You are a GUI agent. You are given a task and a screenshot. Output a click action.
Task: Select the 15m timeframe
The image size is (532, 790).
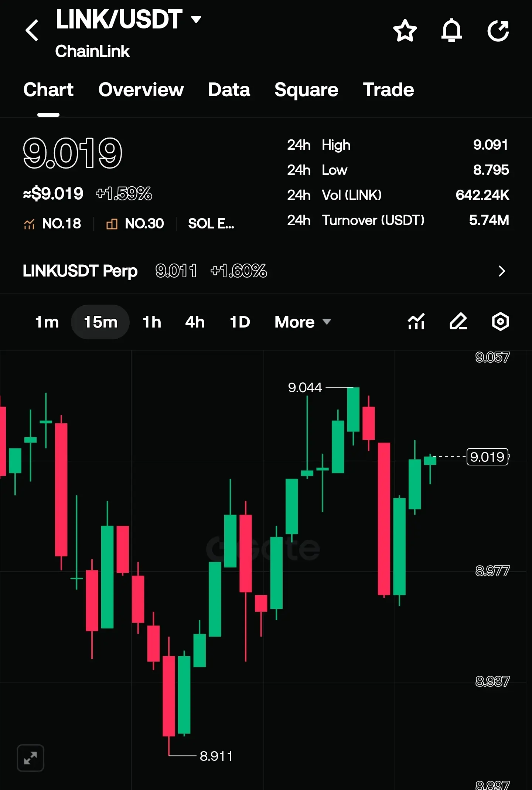[100, 322]
